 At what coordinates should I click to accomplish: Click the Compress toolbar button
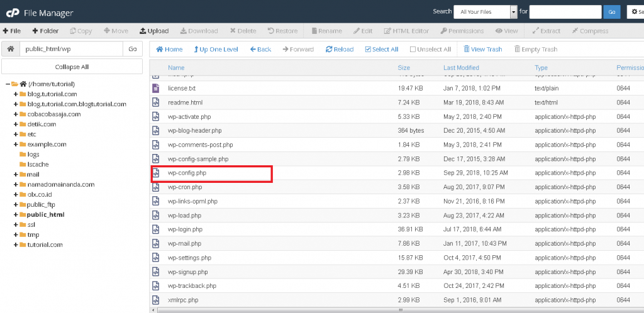coord(590,31)
